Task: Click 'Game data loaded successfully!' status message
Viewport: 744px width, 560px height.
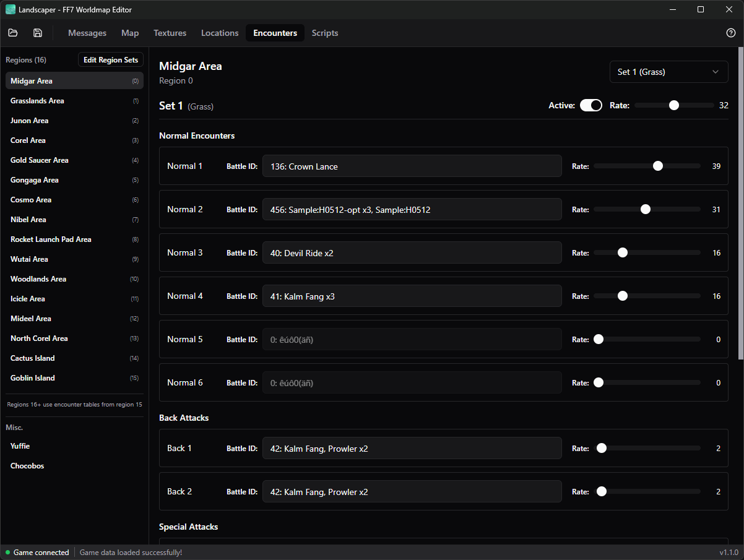Action: click(x=131, y=553)
